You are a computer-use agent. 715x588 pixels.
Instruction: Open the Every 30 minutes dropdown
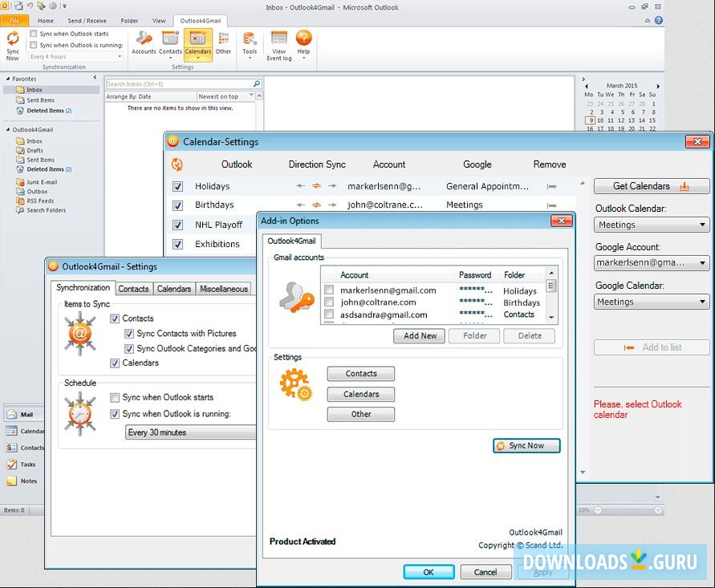tap(191, 432)
